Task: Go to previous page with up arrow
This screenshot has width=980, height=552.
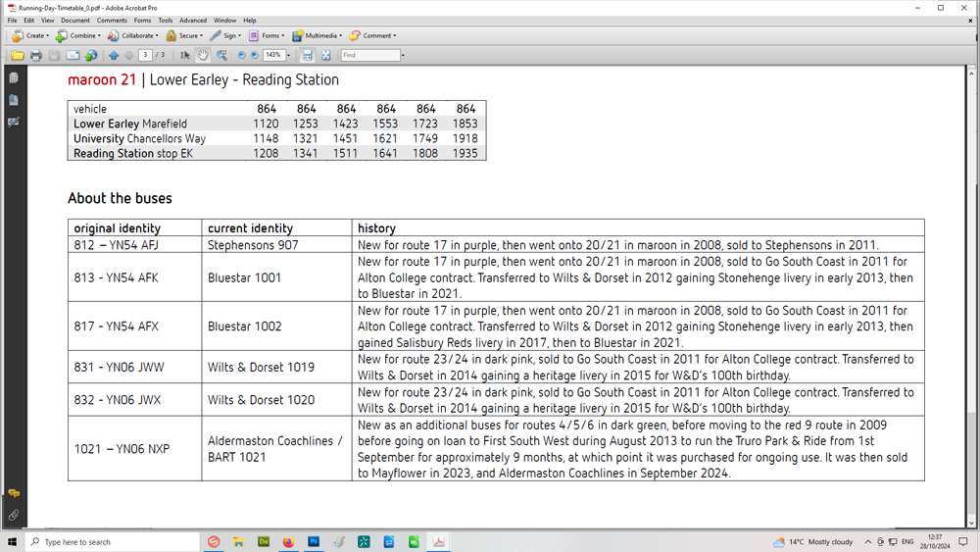Action: (114, 56)
